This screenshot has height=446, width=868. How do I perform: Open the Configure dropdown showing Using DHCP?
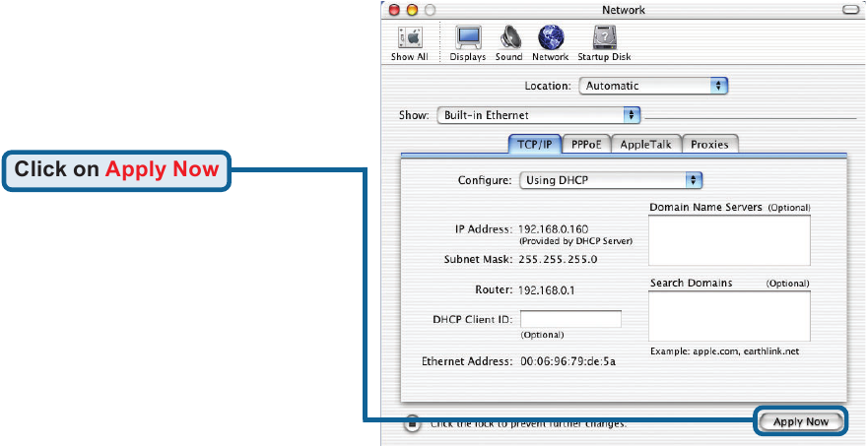coord(611,180)
